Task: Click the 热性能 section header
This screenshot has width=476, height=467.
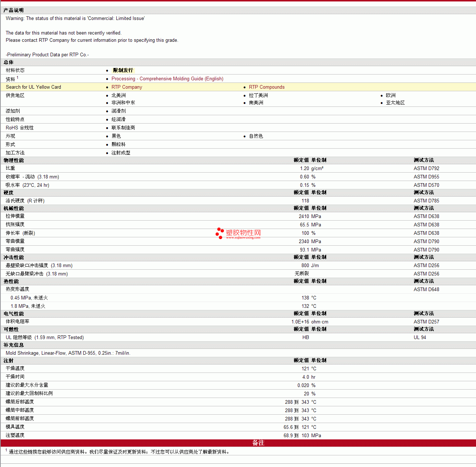Action: tap(11, 282)
